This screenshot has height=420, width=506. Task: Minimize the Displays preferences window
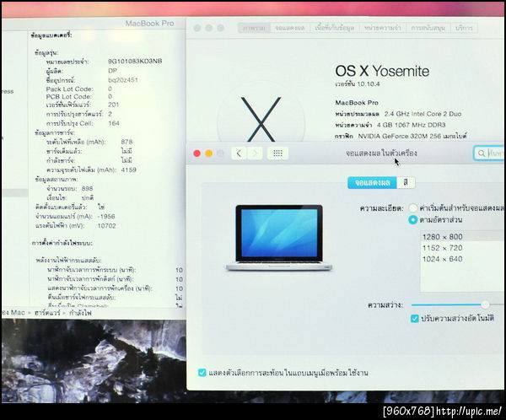tap(209, 153)
